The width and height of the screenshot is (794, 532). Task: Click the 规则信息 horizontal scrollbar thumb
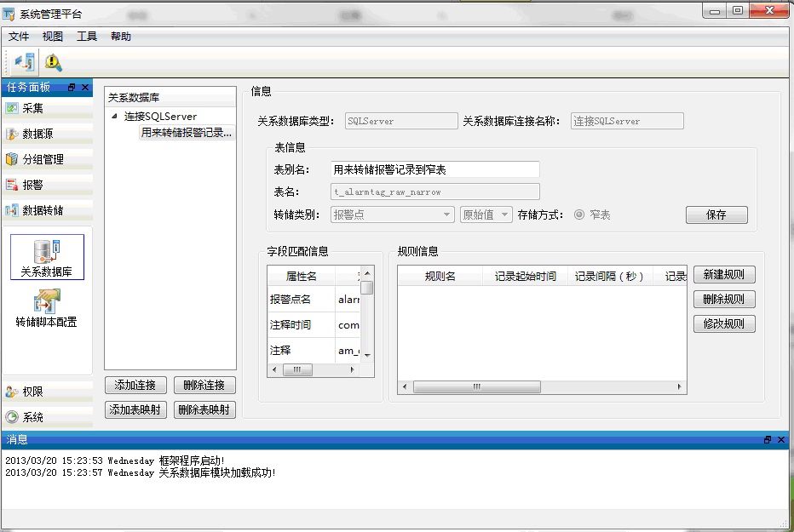[476, 386]
